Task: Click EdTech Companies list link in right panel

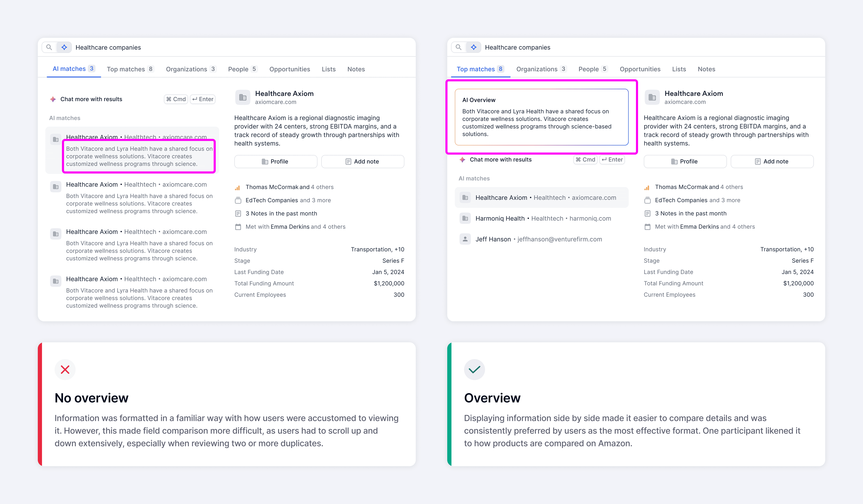Action: (x=681, y=200)
